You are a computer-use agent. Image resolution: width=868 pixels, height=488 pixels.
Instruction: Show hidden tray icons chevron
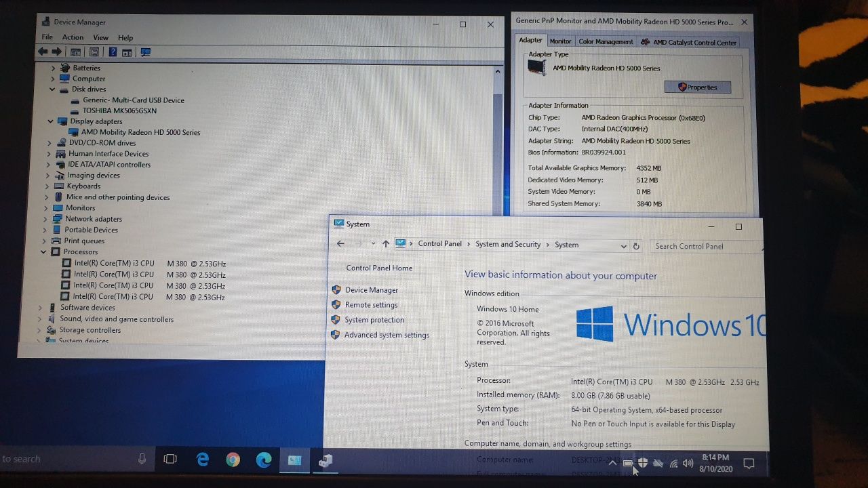[612, 464]
